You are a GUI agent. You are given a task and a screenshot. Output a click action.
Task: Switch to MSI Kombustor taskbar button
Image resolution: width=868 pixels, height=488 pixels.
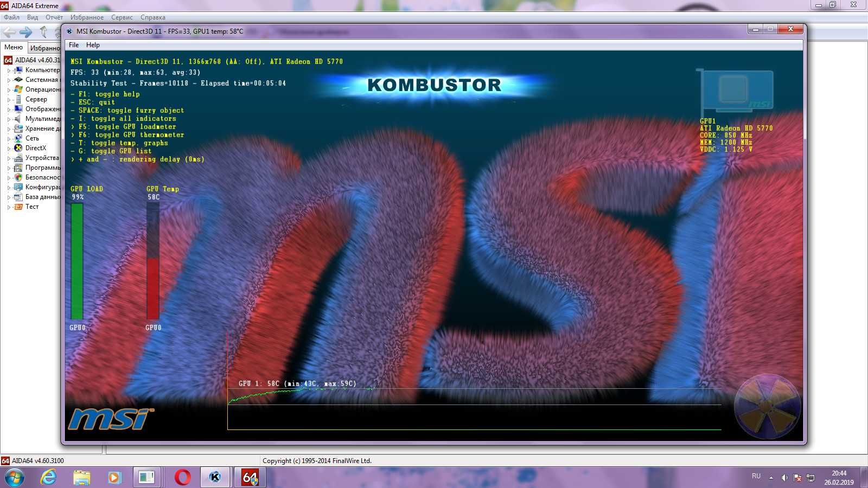215,477
